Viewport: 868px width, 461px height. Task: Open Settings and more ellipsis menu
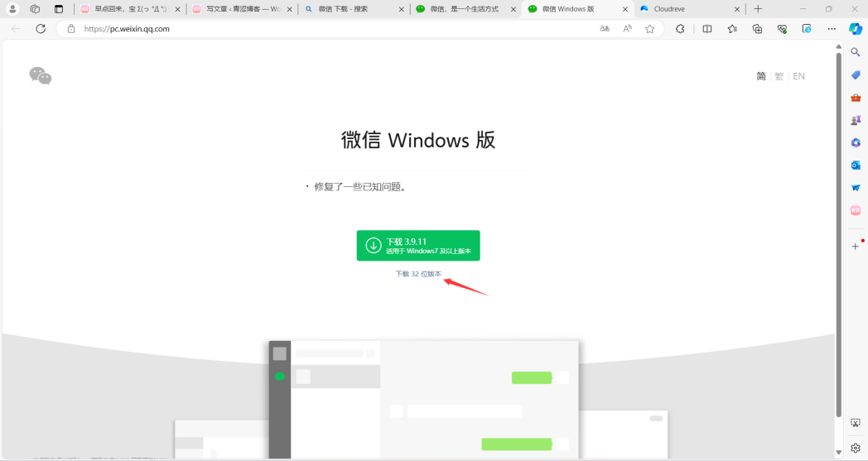pos(832,29)
